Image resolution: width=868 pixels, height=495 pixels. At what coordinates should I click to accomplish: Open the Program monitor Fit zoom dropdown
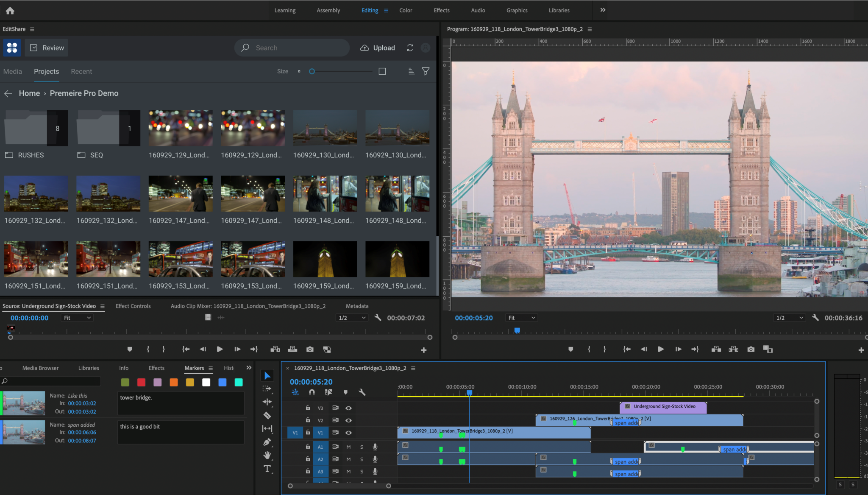coord(521,318)
